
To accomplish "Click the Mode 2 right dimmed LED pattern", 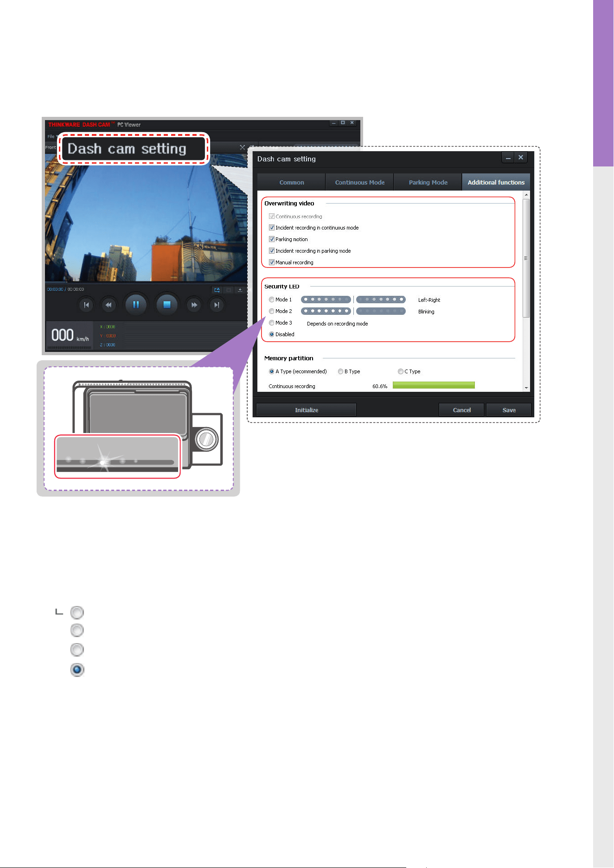I will (381, 311).
